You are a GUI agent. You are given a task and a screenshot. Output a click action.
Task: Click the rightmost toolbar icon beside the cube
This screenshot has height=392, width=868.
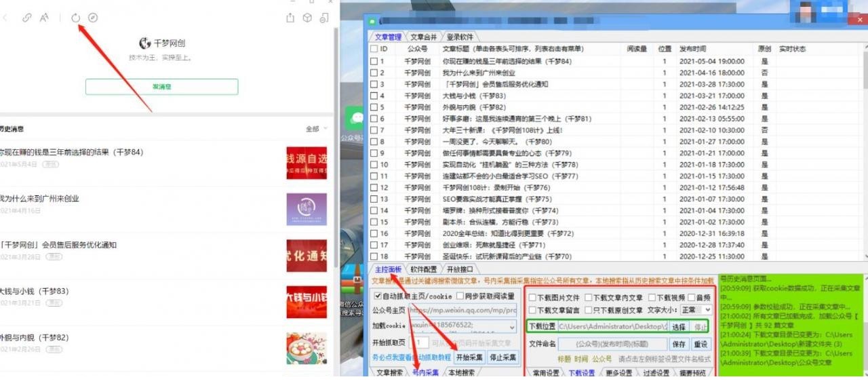pyautogui.click(x=325, y=18)
